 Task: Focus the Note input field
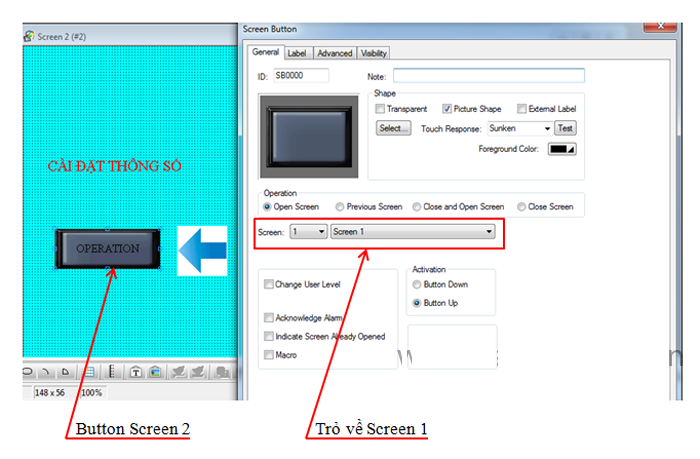point(489,75)
